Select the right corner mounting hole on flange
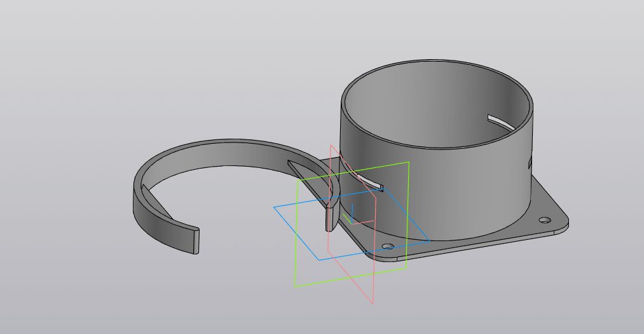Screen dimensions: 644x334 coord(544,220)
